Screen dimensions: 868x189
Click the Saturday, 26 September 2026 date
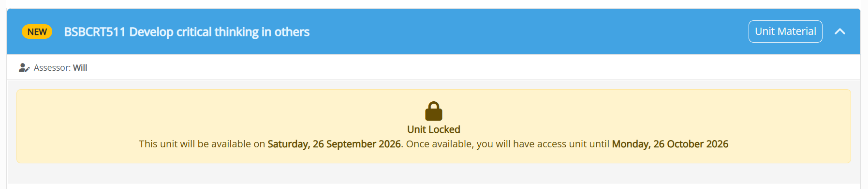(334, 144)
